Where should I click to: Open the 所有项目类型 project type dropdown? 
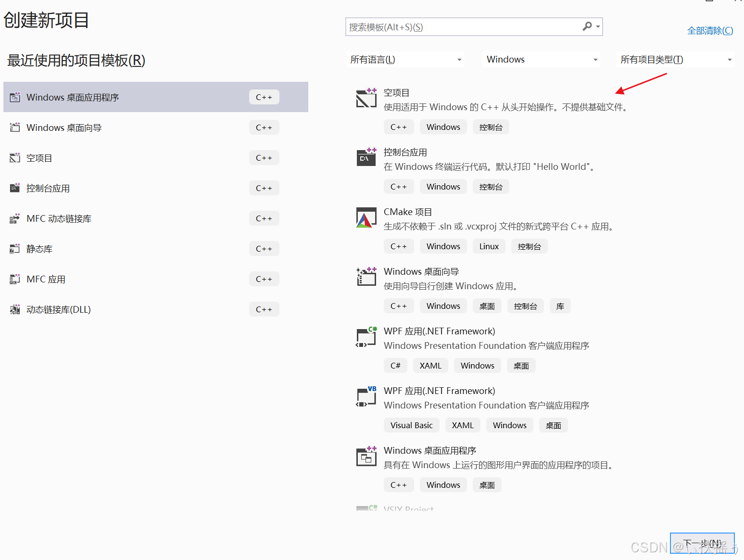676,60
